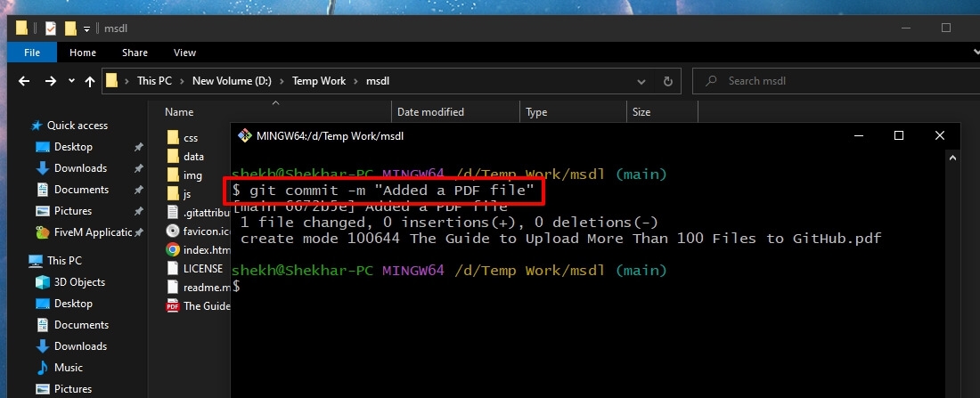Select the index.html Chrome file icon

[x=173, y=249]
